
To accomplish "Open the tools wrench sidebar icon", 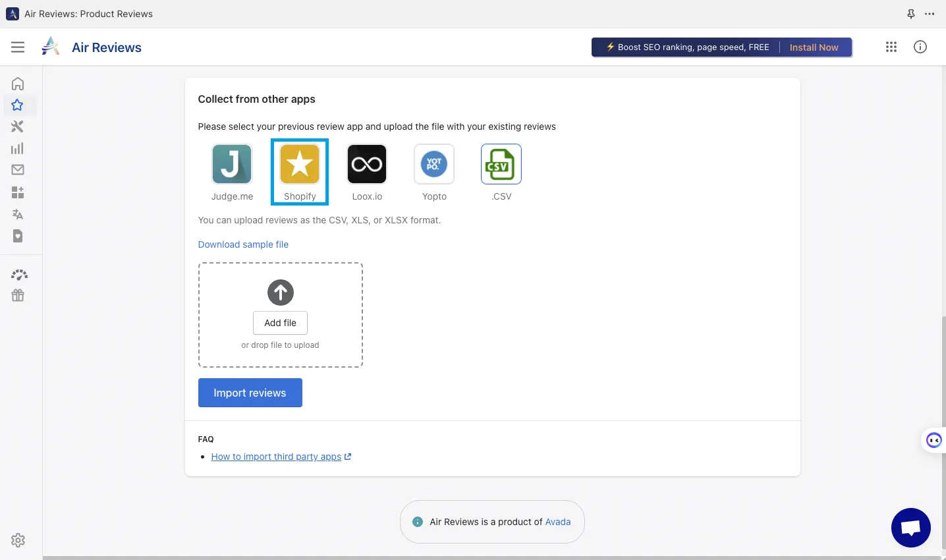I will tap(18, 126).
